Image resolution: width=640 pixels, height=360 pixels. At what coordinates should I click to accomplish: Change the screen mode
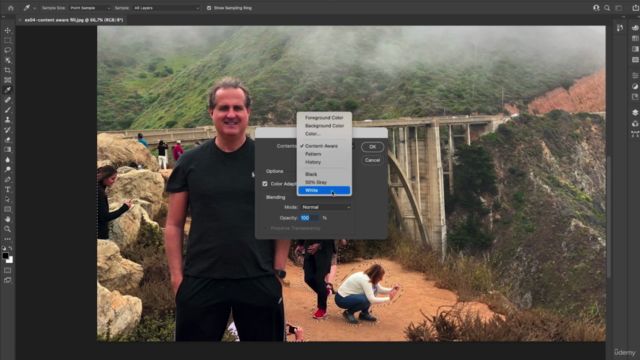(x=7, y=280)
